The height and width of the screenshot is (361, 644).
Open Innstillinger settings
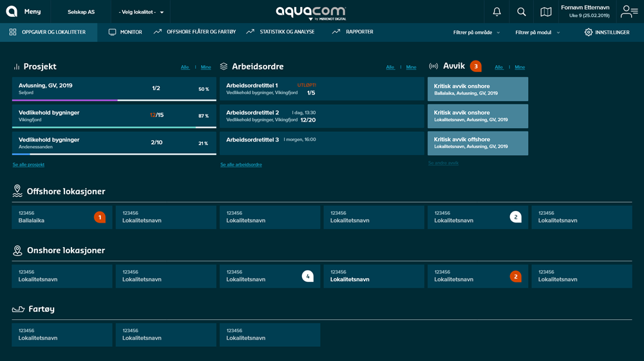[x=607, y=32]
